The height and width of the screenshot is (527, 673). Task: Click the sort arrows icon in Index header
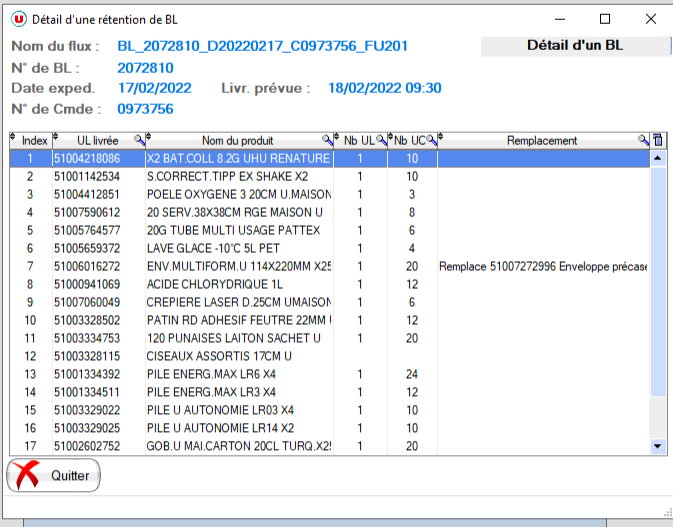point(13,139)
